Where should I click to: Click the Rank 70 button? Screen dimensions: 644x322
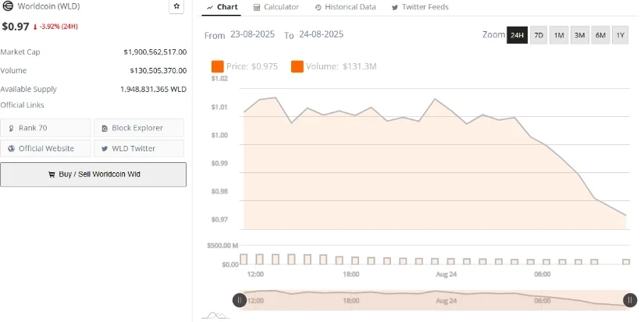(x=45, y=128)
